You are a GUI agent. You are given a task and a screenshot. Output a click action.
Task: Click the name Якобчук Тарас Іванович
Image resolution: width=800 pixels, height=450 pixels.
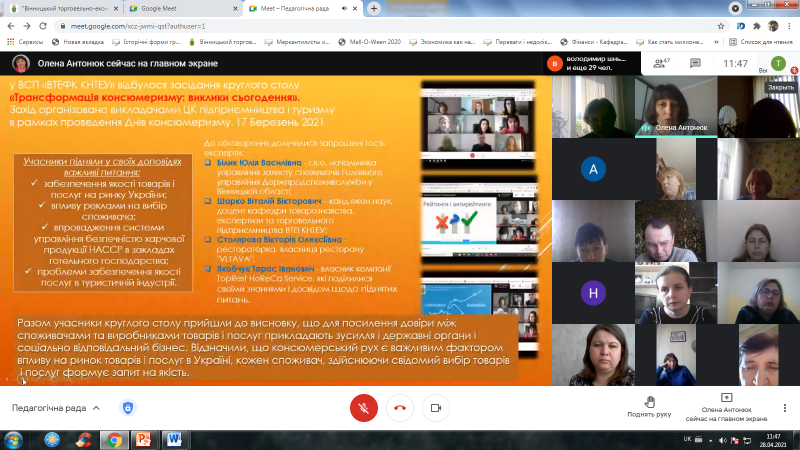pos(265,268)
